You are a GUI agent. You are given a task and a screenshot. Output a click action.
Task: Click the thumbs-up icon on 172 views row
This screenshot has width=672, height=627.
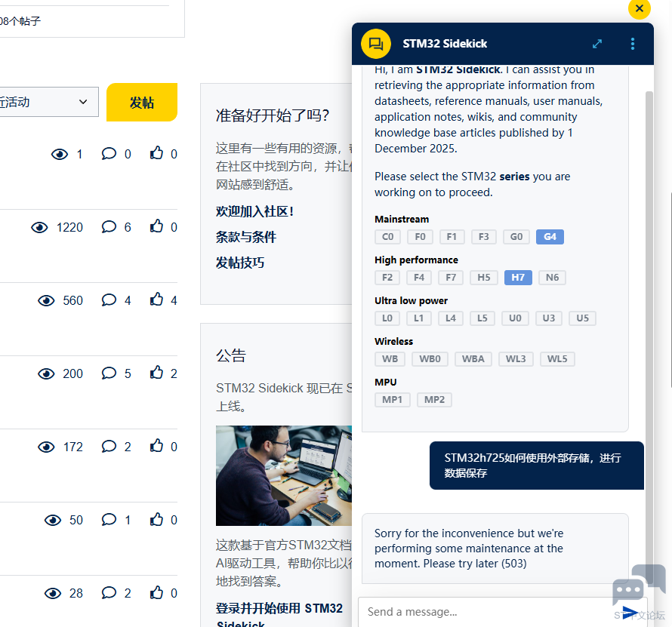coord(156,445)
